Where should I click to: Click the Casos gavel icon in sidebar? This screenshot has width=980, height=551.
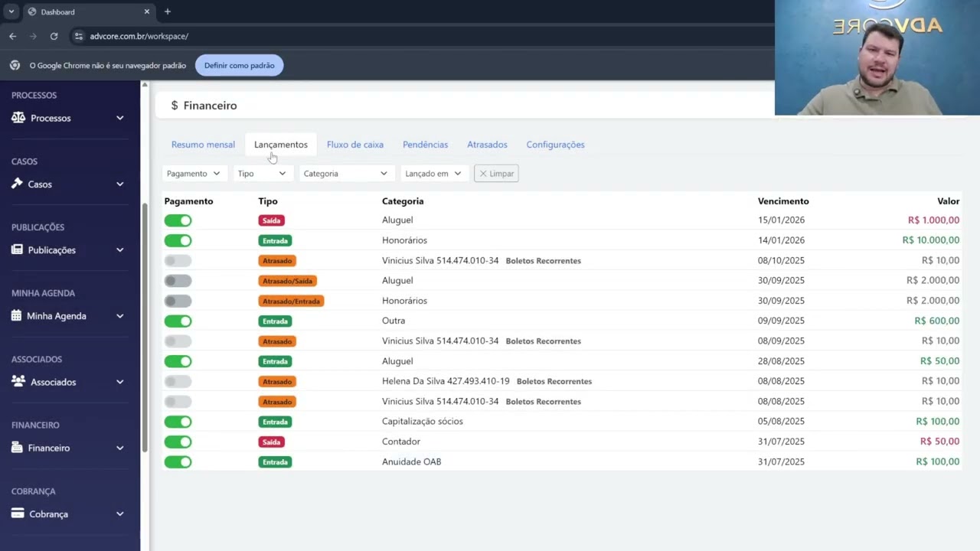click(x=18, y=184)
